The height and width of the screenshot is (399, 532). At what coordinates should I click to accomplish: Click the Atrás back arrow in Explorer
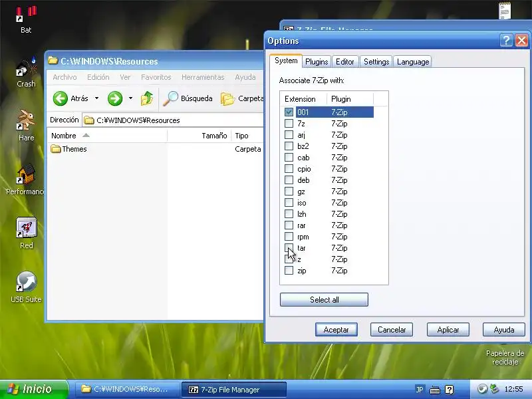click(61, 98)
